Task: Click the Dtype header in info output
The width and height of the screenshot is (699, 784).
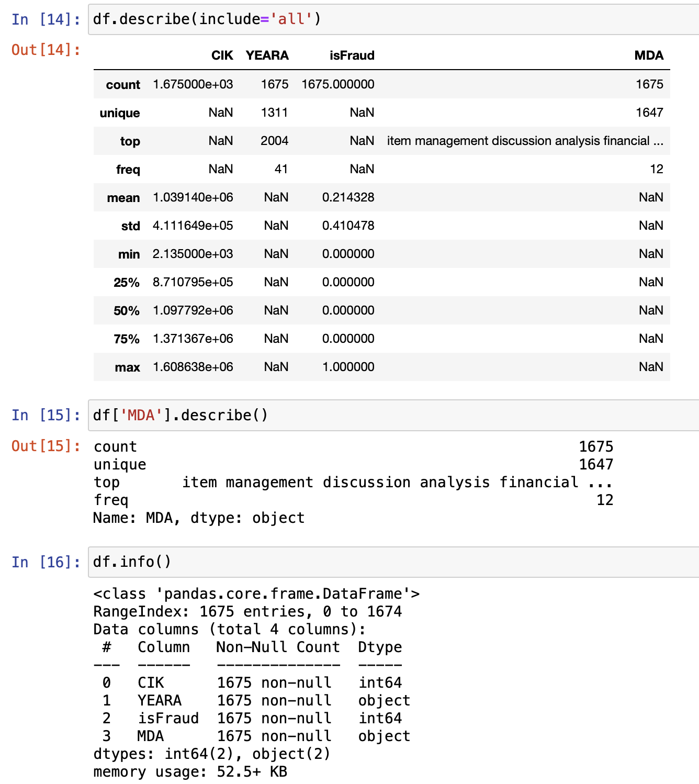Action: 380,647
